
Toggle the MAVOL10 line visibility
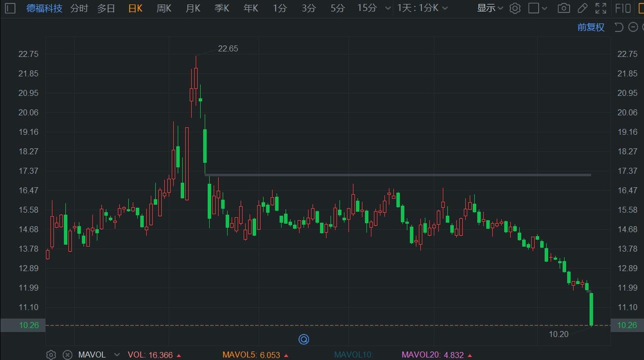click(x=353, y=355)
